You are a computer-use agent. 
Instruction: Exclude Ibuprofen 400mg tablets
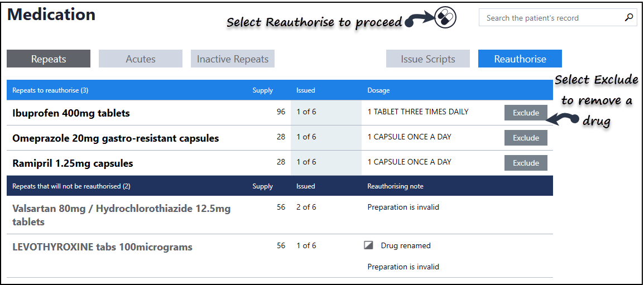click(x=526, y=113)
